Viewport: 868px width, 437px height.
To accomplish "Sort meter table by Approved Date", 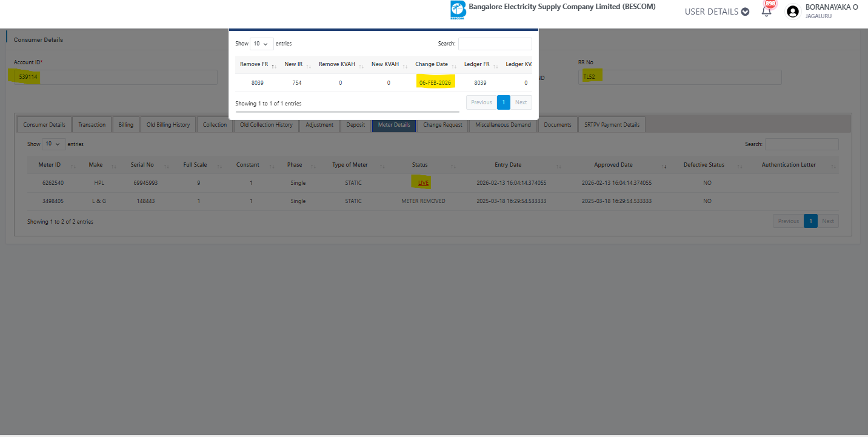I will pos(613,165).
